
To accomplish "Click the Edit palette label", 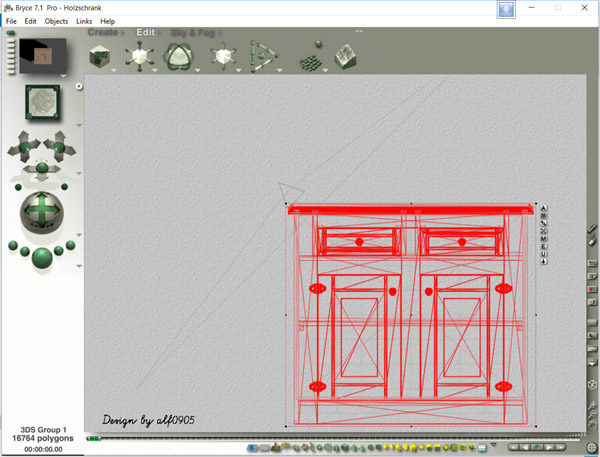I will tap(146, 33).
